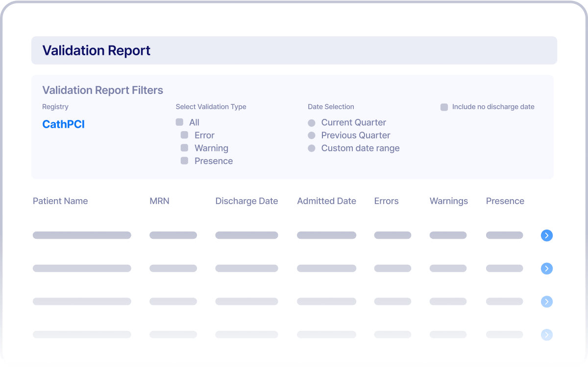This screenshot has height=369, width=588.
Task: Click the Patient Name column header
Action: point(60,201)
